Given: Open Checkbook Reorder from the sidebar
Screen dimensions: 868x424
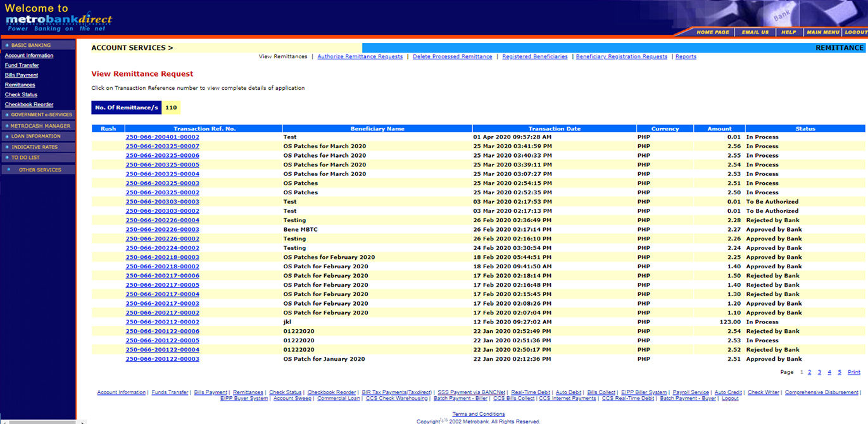Looking at the screenshot, I should tap(28, 104).
